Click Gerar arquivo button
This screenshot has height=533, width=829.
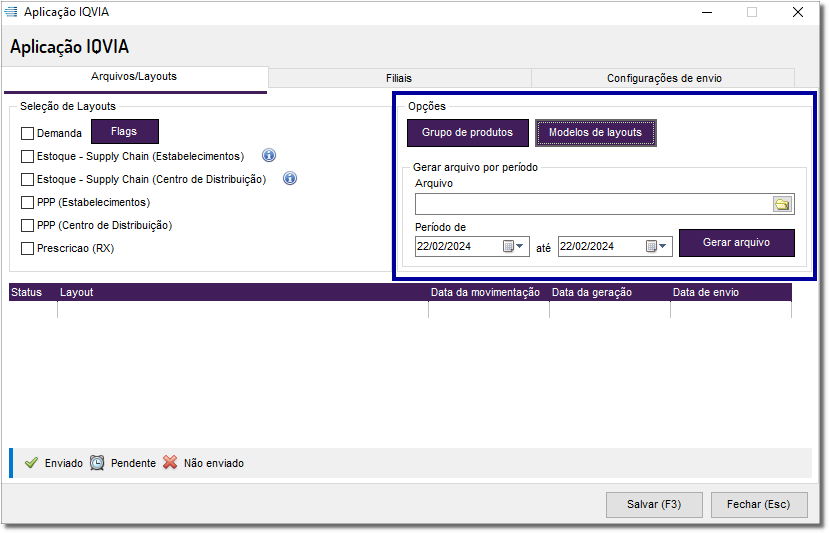(x=736, y=243)
